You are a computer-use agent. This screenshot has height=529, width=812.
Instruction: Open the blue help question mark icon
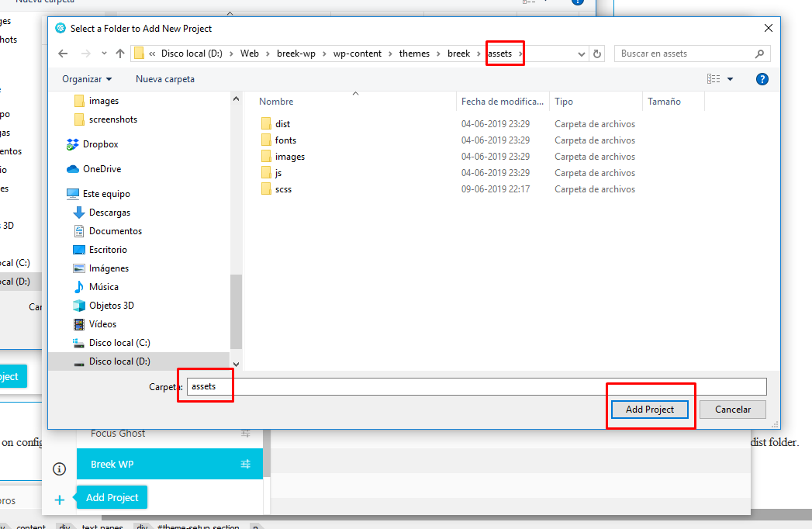762,79
